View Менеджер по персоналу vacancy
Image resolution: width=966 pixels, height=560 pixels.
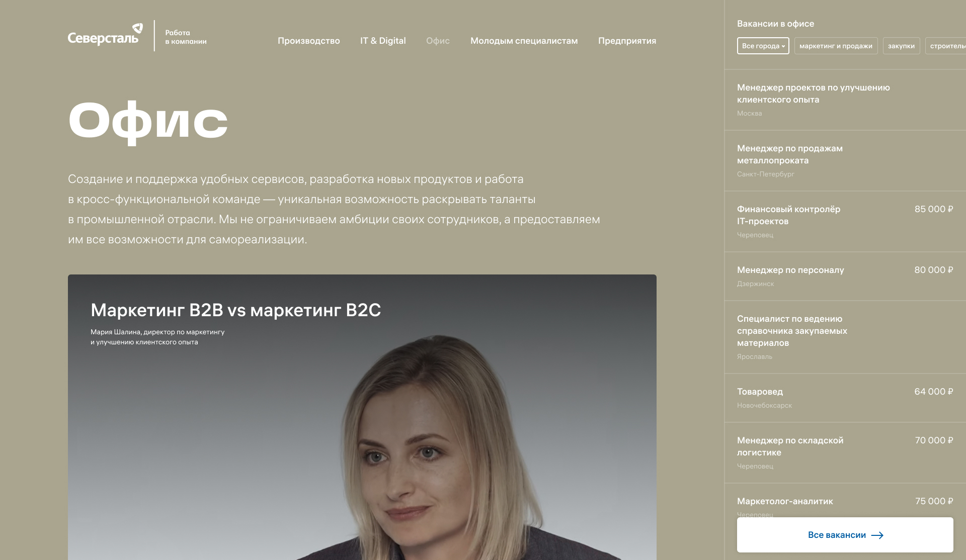tap(845, 276)
